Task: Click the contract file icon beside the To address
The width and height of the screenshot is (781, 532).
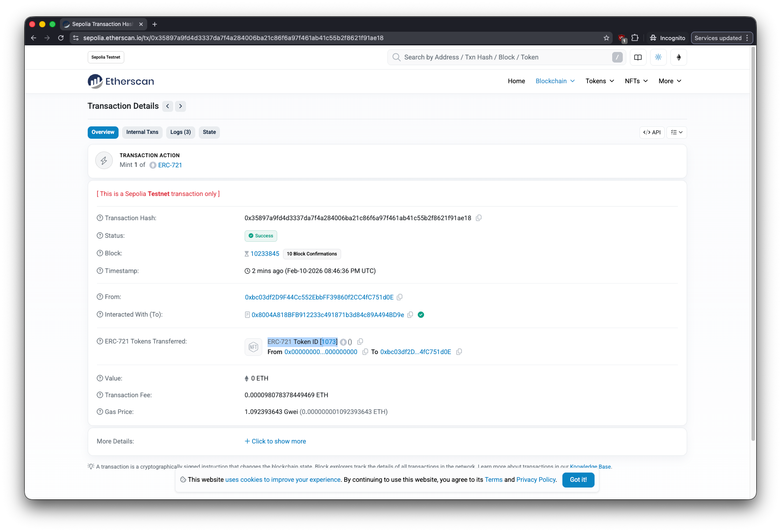Action: (247, 314)
